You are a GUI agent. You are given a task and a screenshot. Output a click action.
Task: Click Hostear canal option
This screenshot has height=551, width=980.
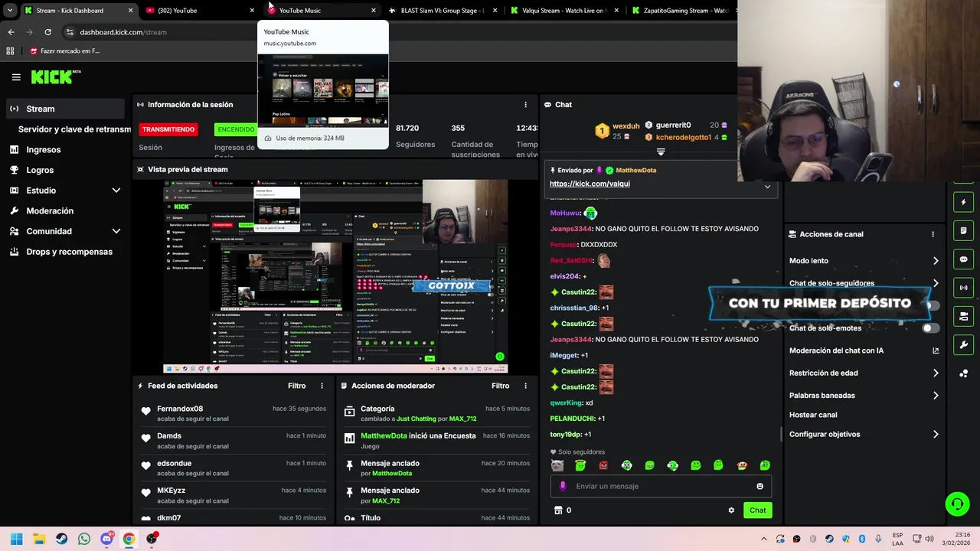(813, 415)
